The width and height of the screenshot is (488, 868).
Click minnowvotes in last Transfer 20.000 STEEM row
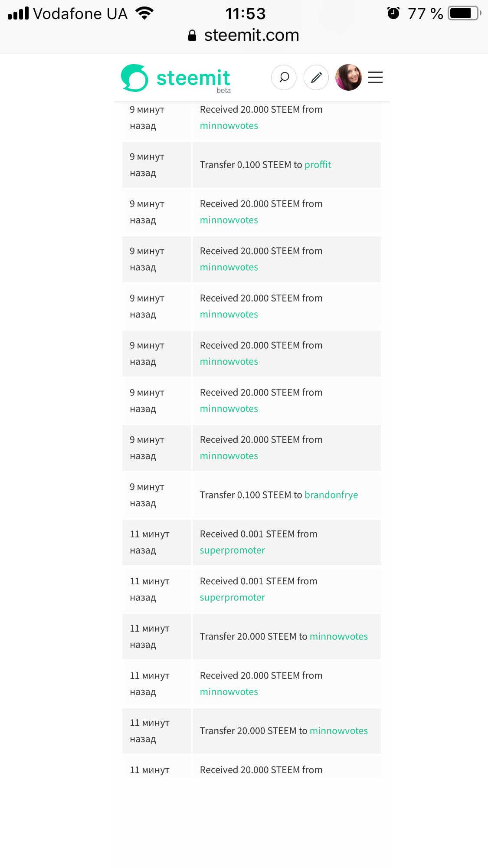(x=338, y=731)
